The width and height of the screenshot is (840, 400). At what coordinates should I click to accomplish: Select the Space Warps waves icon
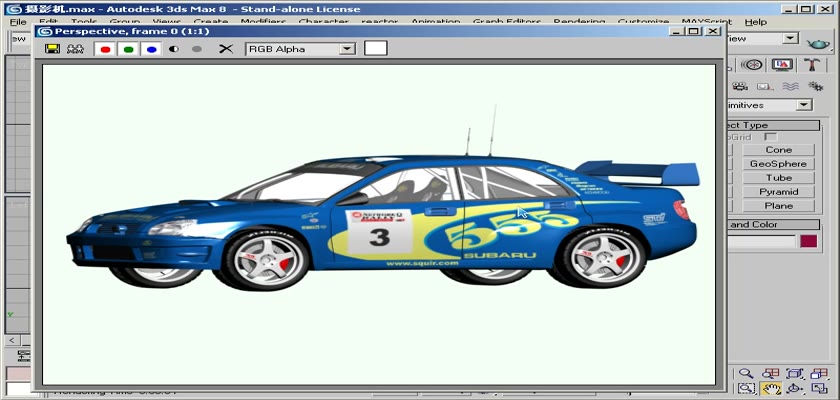click(790, 86)
